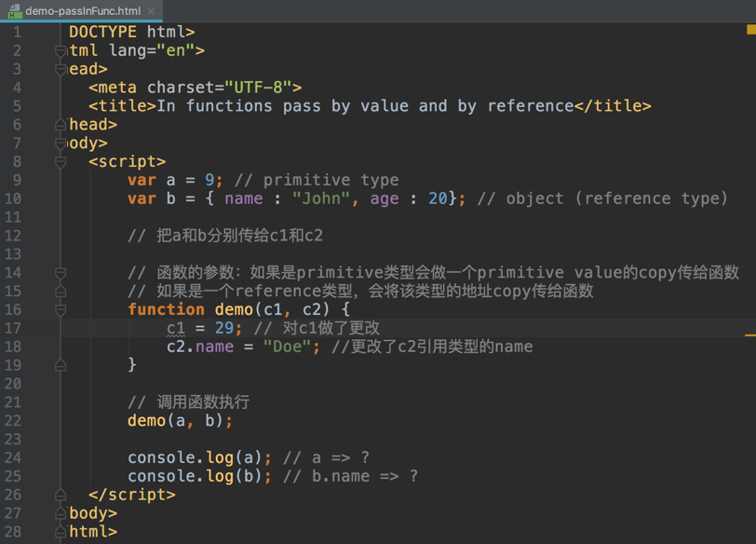Viewport: 756px width, 544px height.
Task: Click the "DOCTYPE html>" text on line 1
Action: [x=131, y=32]
